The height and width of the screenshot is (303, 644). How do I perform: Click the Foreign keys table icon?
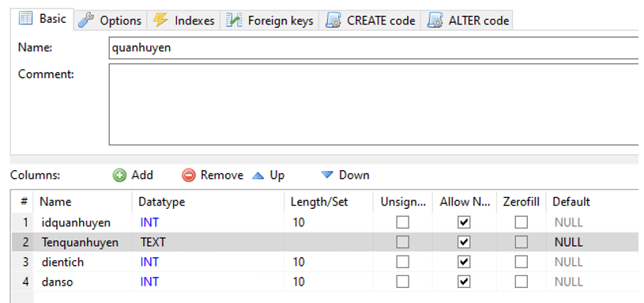[234, 20]
